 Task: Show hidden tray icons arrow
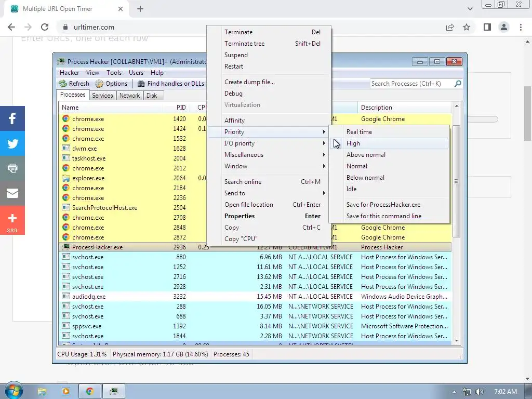[454, 392]
